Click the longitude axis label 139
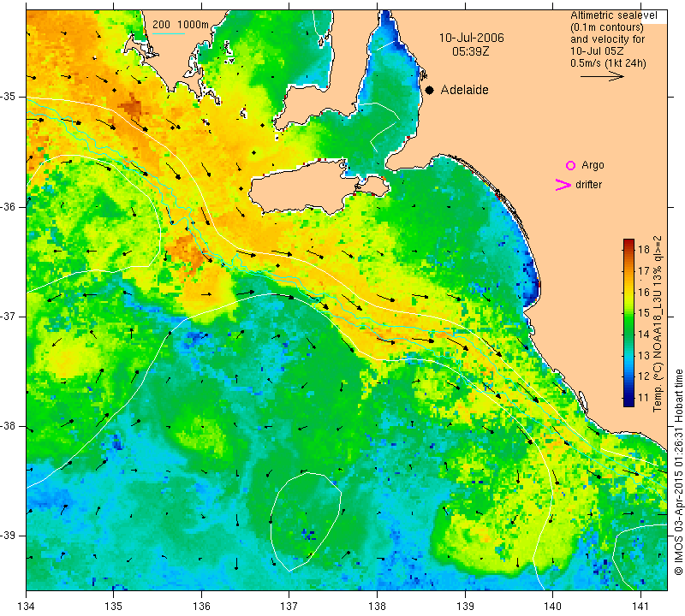The width and height of the screenshot is (685, 616). pos(465,607)
